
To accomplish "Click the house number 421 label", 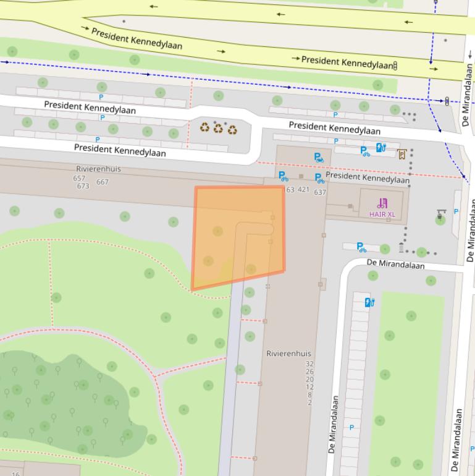I will pyautogui.click(x=303, y=190).
